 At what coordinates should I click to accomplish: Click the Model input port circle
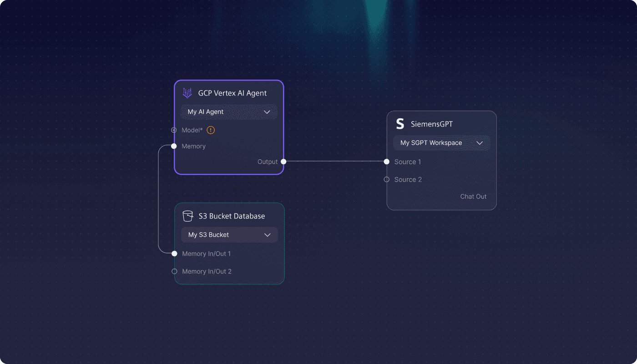point(174,130)
